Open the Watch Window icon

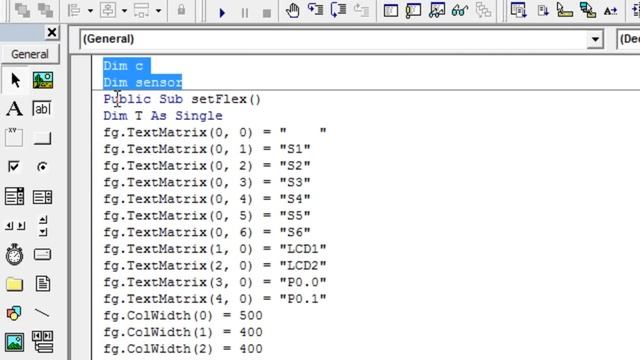pyautogui.click(x=437, y=10)
